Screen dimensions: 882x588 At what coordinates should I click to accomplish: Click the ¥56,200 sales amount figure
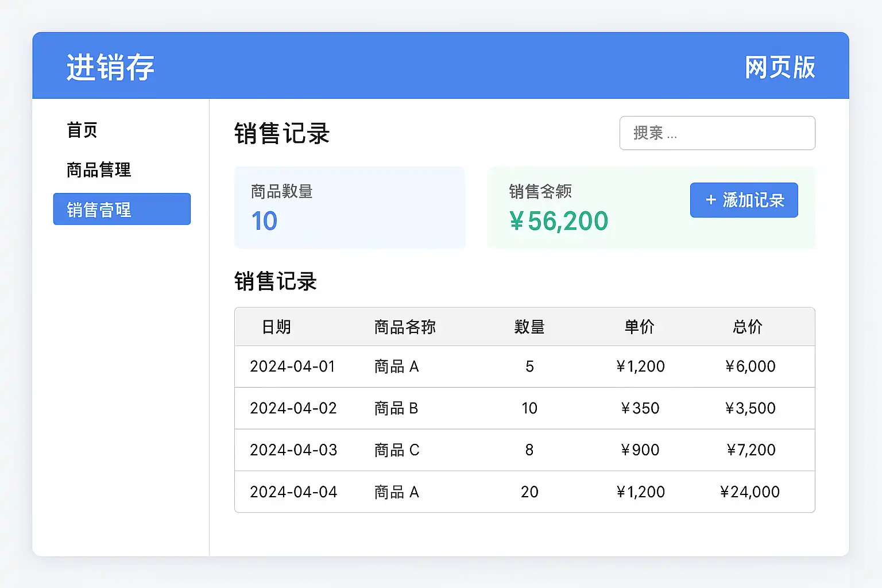[x=558, y=221]
